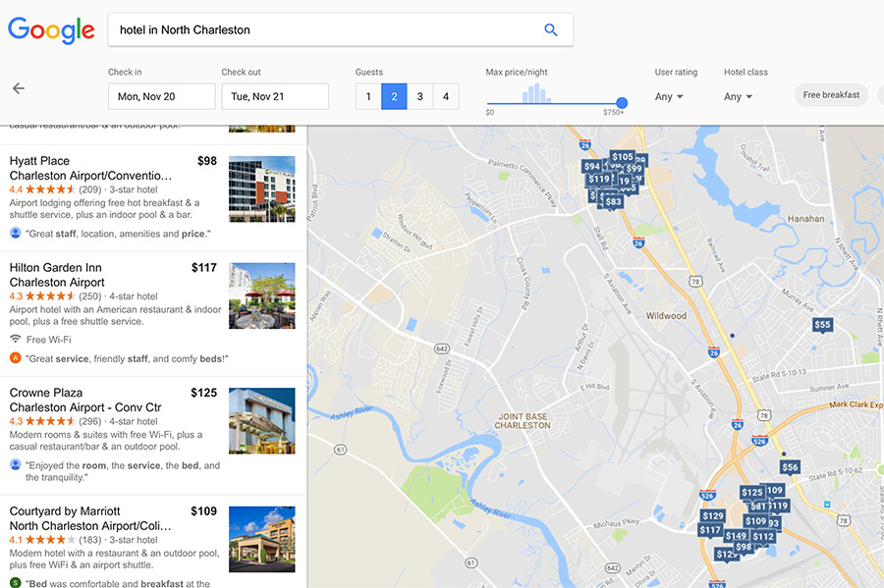The height and width of the screenshot is (588, 884).
Task: Select the $83 price marker on map
Action: 613,201
